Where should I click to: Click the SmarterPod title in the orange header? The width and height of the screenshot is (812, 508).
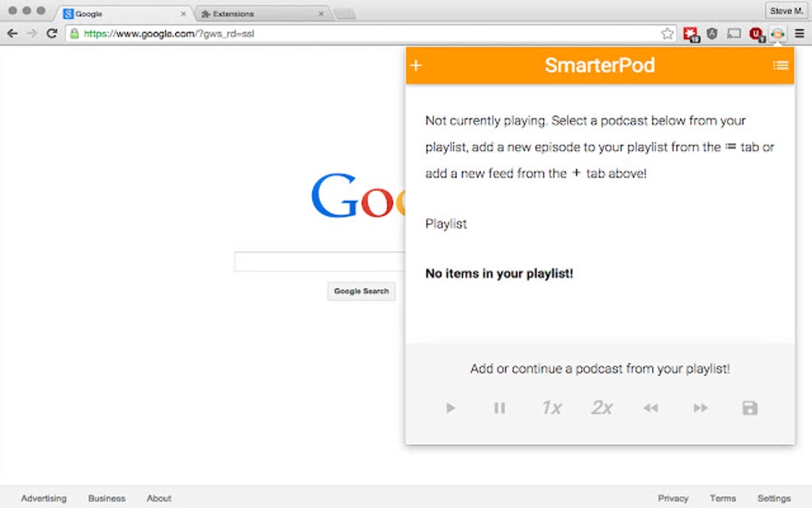599,65
